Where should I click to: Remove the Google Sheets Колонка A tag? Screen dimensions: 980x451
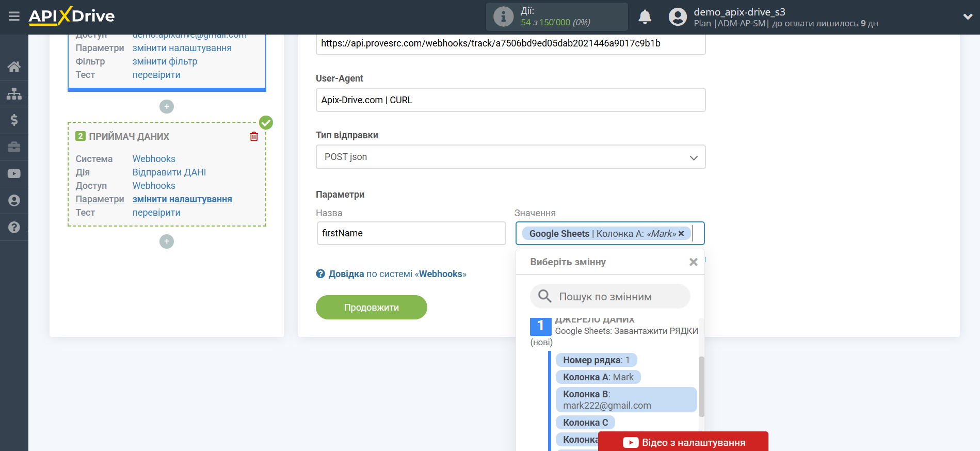681,234
